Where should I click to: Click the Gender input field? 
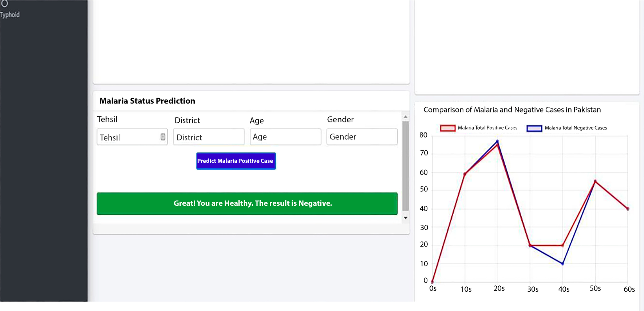362,137
